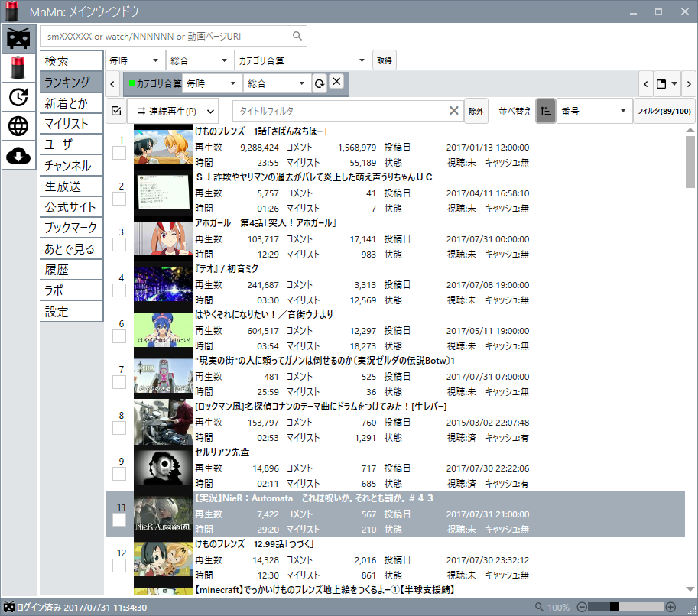Open 設定 in the side menu
Image resolution: width=698 pixels, height=616 pixels.
tap(71, 312)
